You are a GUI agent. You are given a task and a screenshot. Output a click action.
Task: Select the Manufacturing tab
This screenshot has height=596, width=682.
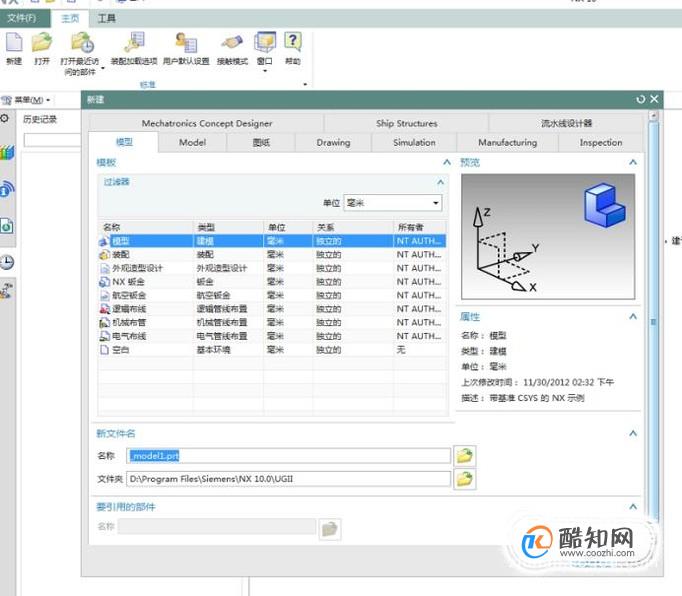(507, 143)
